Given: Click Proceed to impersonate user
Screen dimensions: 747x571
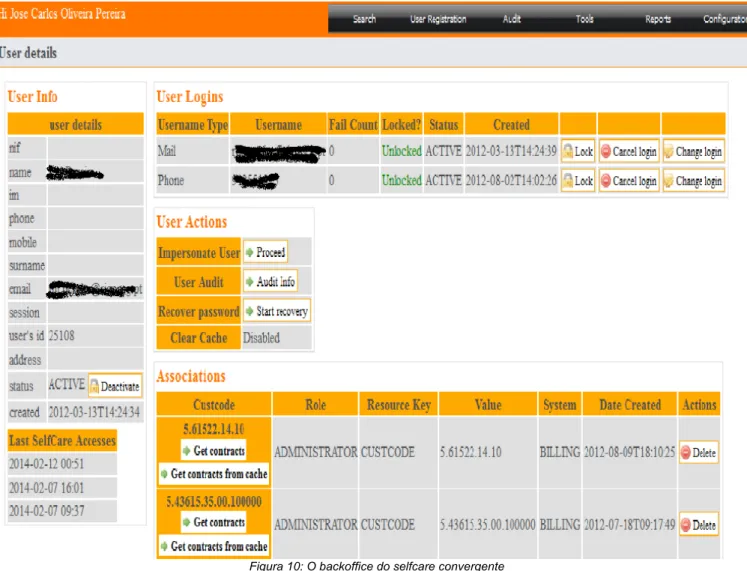Looking at the screenshot, I should click(x=265, y=252).
